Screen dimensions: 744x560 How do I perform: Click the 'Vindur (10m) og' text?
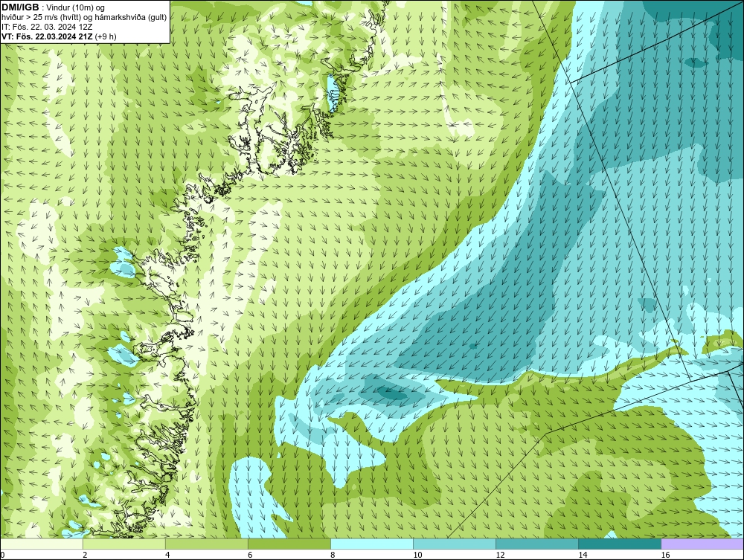pyautogui.click(x=77, y=7)
